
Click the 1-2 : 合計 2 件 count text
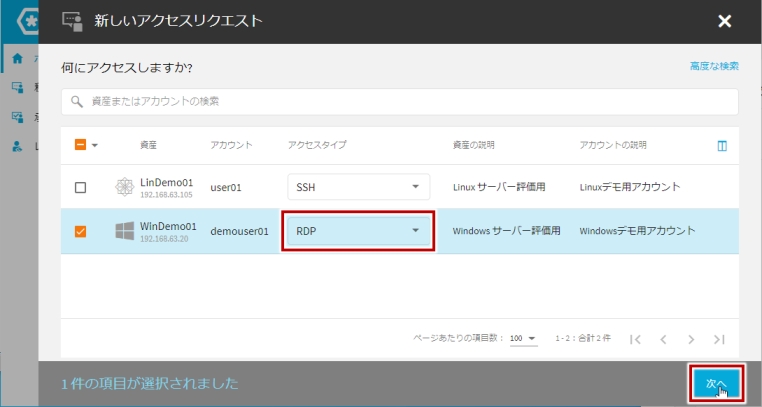(583, 338)
